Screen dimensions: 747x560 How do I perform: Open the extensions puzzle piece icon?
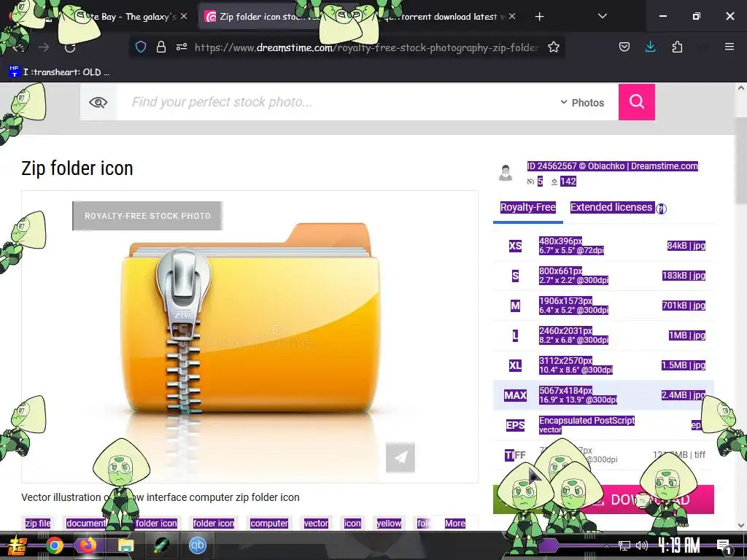point(677,47)
